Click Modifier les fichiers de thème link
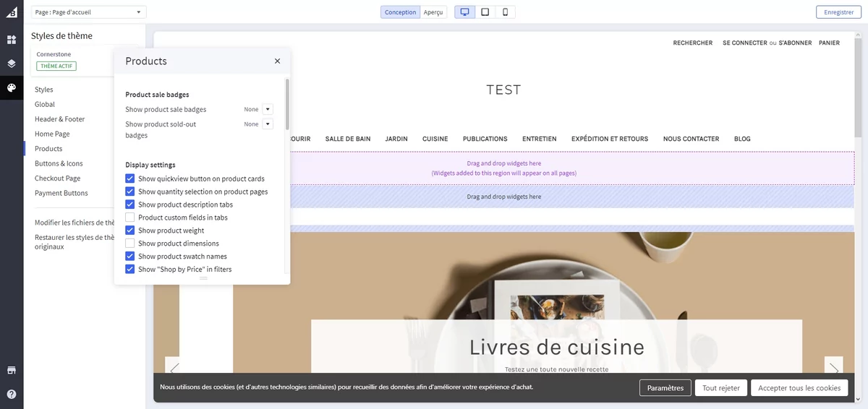This screenshot has height=409, width=868. [75, 223]
